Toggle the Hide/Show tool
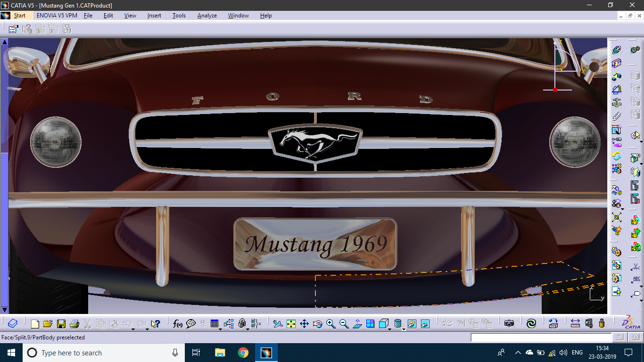644x362 pixels. click(x=412, y=324)
